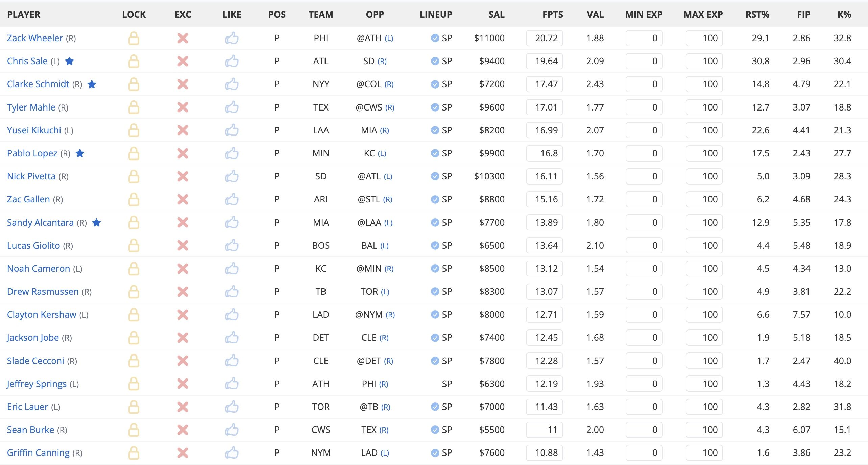Exclude Chris Sale with the X icon
The image size is (868, 465).
click(x=183, y=61)
